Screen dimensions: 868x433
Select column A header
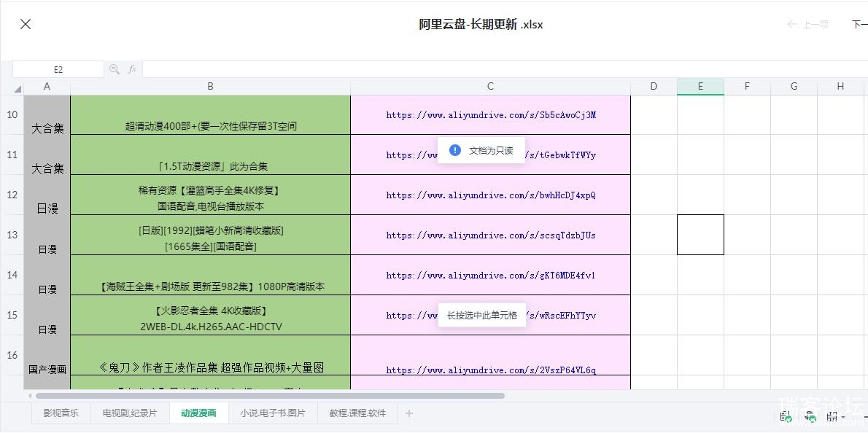point(47,86)
